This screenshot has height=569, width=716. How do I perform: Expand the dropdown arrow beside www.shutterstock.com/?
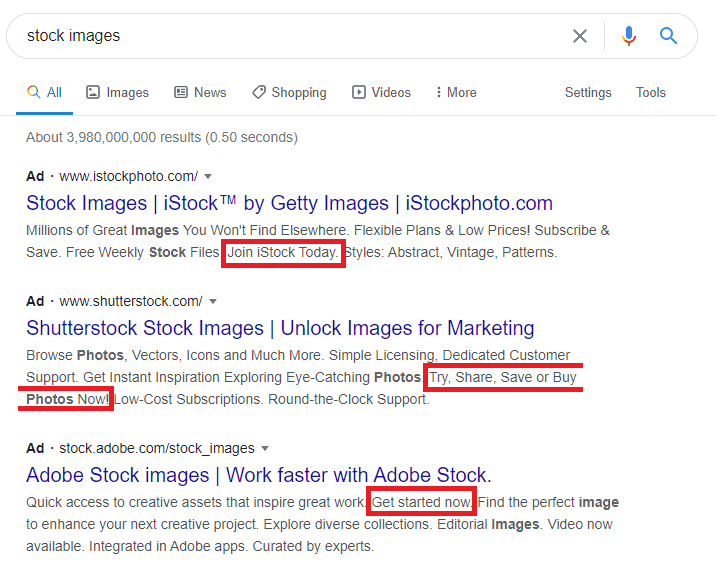213,301
